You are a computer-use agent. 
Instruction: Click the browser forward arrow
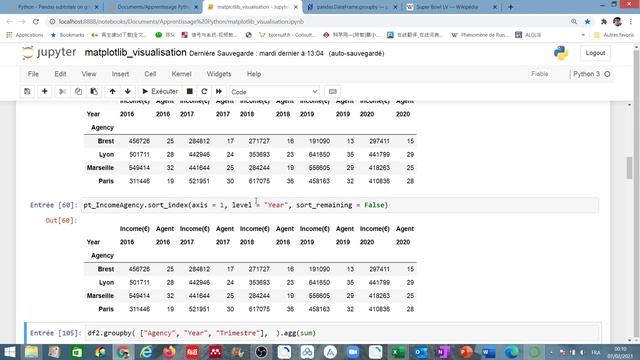(22, 22)
